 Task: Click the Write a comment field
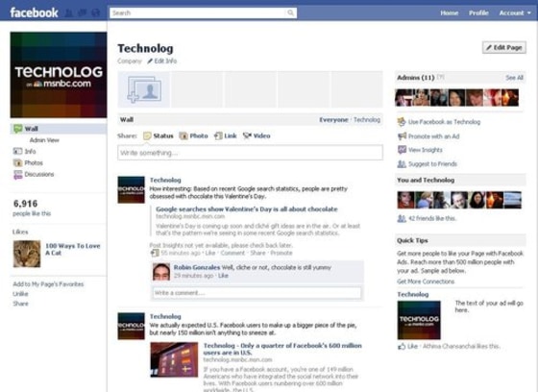tap(257, 293)
